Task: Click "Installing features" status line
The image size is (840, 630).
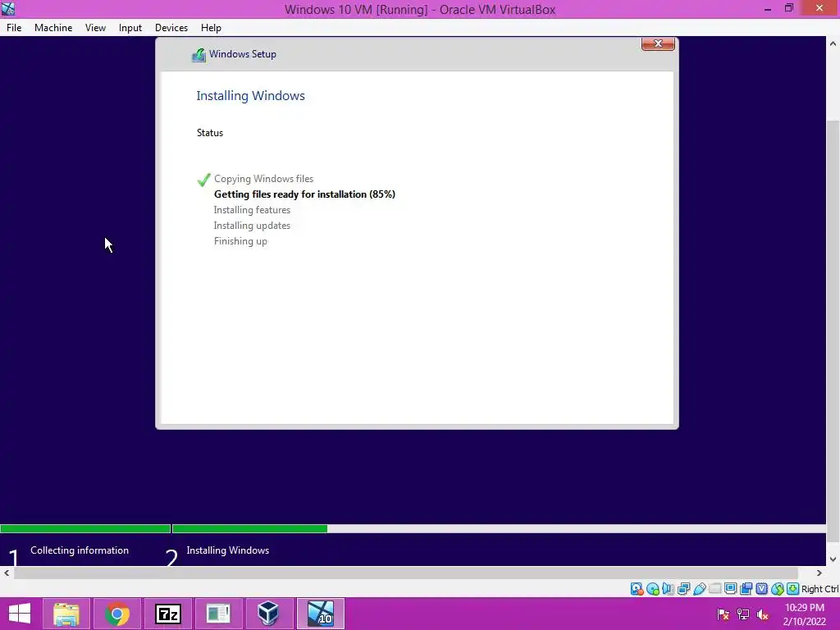Action: point(252,210)
